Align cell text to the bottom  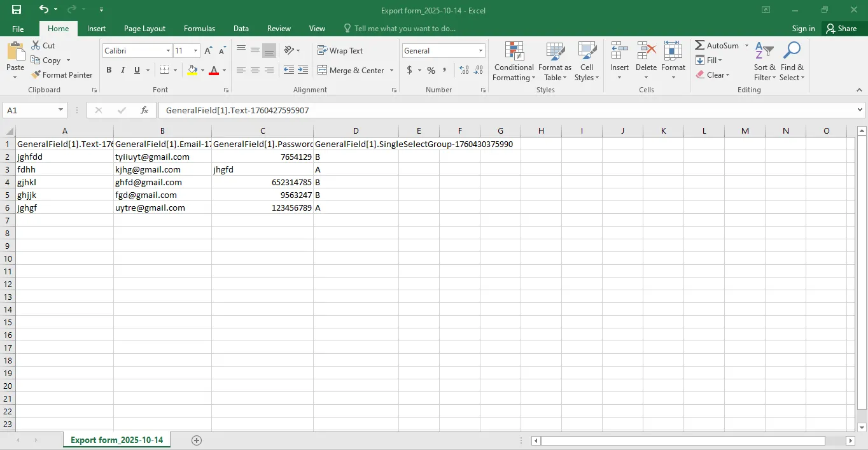[x=269, y=50]
